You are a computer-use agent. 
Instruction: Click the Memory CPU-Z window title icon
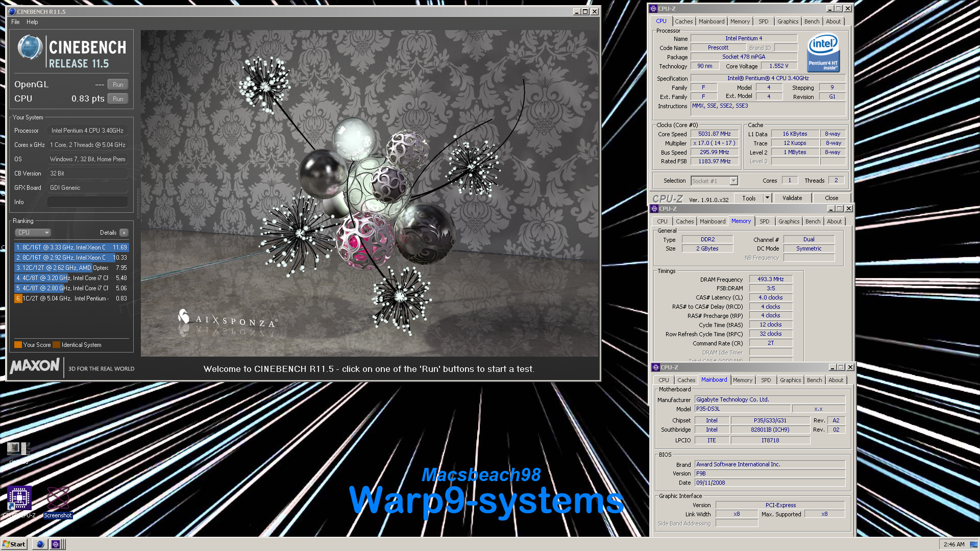654,209
